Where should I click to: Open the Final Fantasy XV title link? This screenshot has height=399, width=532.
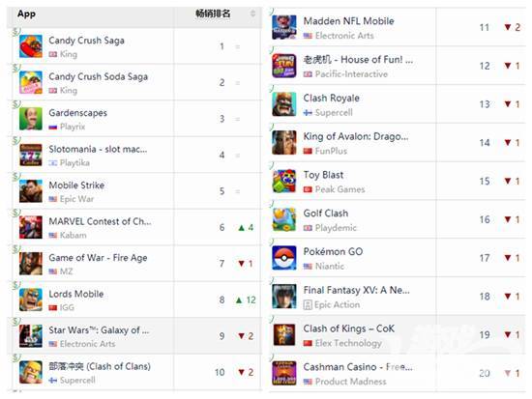pyautogui.click(x=357, y=290)
